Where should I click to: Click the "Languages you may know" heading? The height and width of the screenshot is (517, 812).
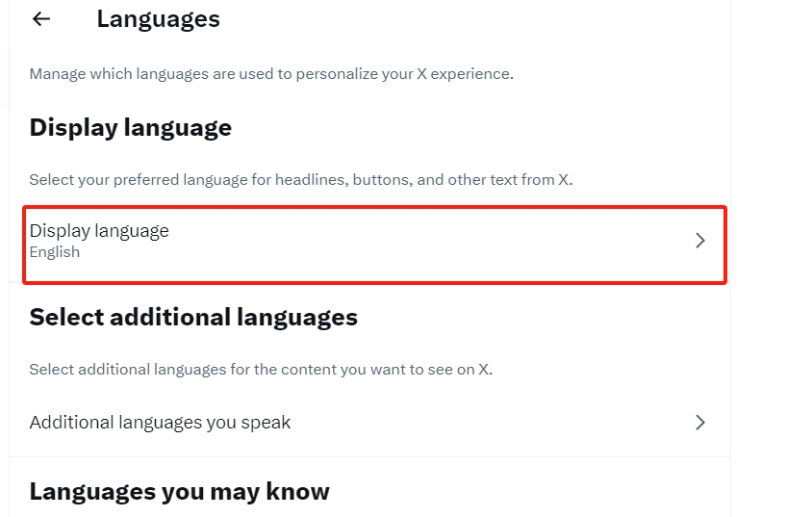pyautogui.click(x=179, y=491)
